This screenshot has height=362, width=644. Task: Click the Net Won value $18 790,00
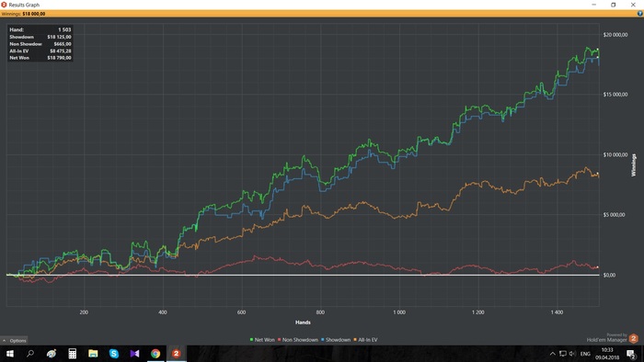click(59, 58)
